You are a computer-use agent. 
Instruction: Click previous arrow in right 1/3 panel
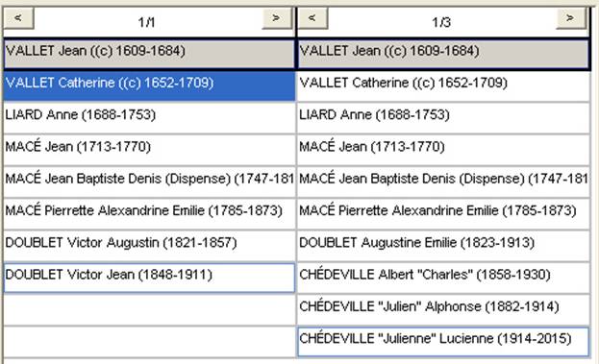click(x=312, y=18)
